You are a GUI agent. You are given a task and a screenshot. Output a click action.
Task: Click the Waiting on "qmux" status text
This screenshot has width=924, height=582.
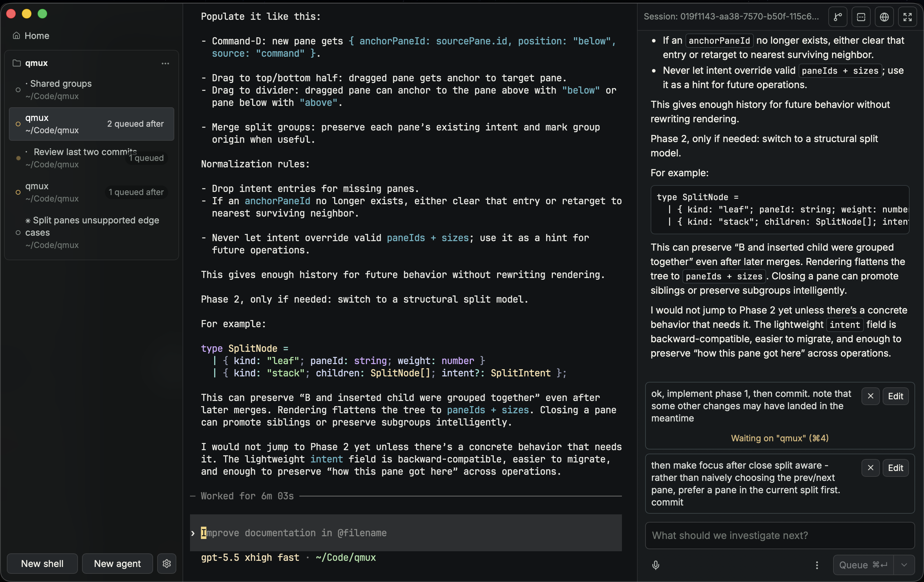[780, 438]
